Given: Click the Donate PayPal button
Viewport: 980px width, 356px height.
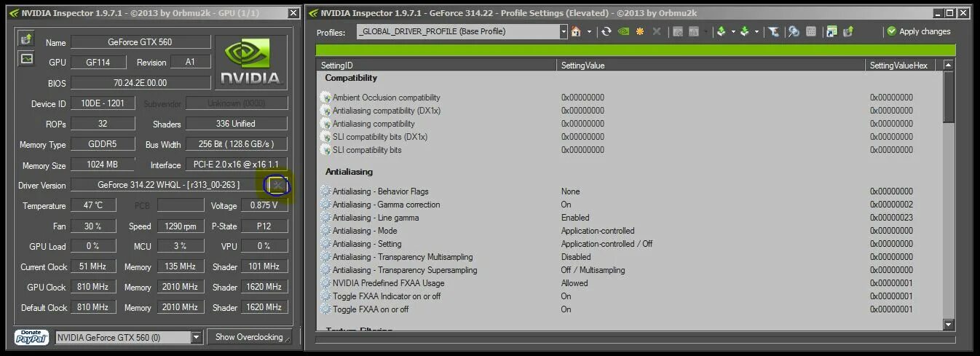Looking at the screenshot, I should (x=31, y=337).
